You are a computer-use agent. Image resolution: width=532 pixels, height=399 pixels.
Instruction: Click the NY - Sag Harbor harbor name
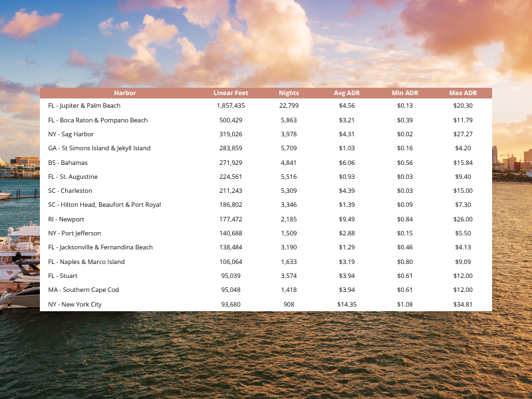click(71, 134)
